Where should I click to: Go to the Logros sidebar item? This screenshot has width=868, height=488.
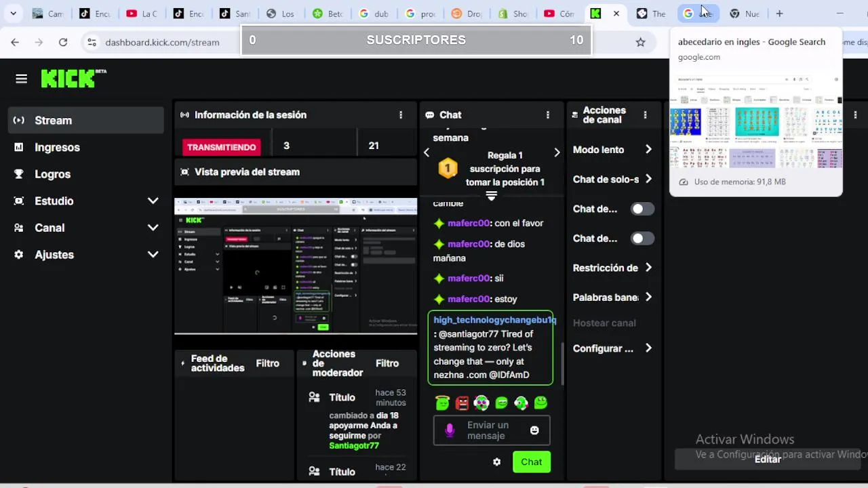[86, 174]
